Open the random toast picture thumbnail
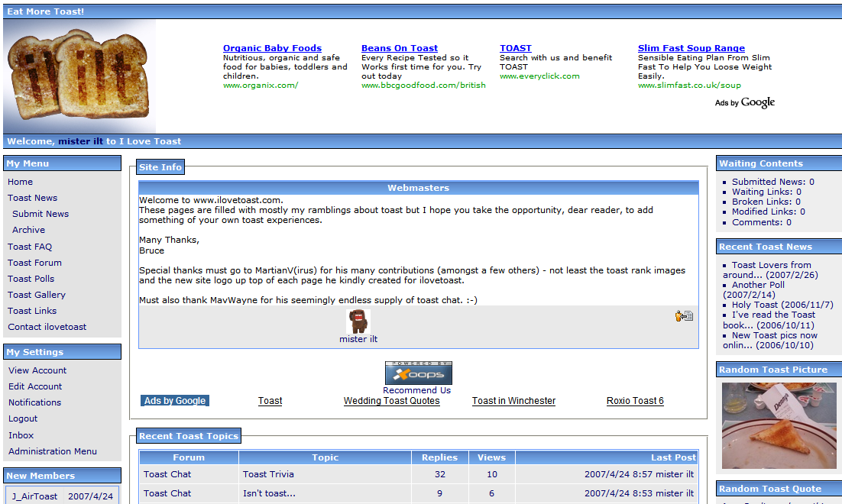 coord(779,425)
